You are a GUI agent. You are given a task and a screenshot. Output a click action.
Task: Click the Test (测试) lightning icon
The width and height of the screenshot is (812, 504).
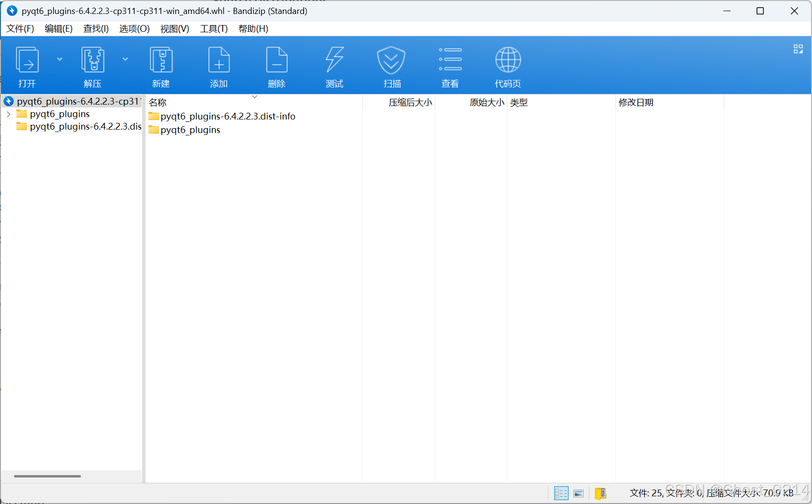click(334, 60)
